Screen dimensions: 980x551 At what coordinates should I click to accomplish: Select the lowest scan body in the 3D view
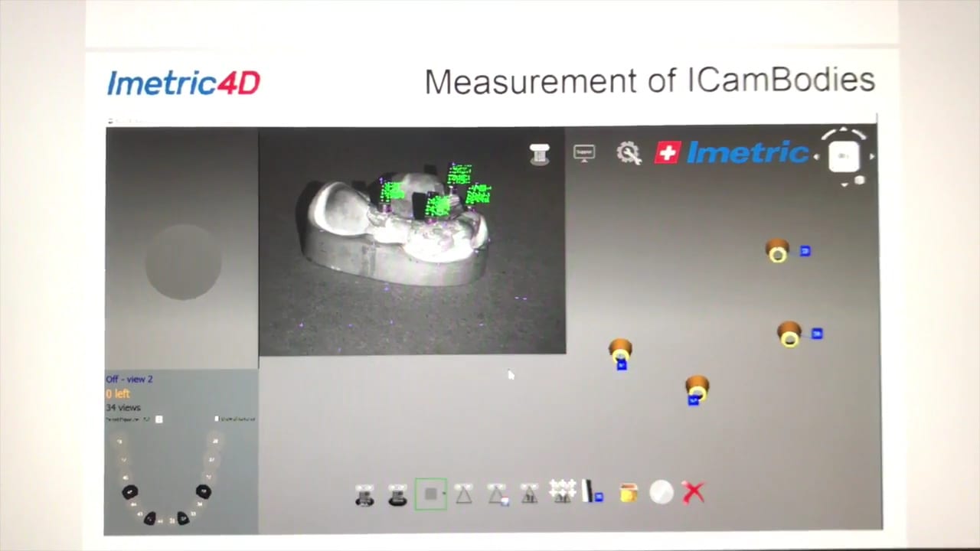[x=697, y=386]
